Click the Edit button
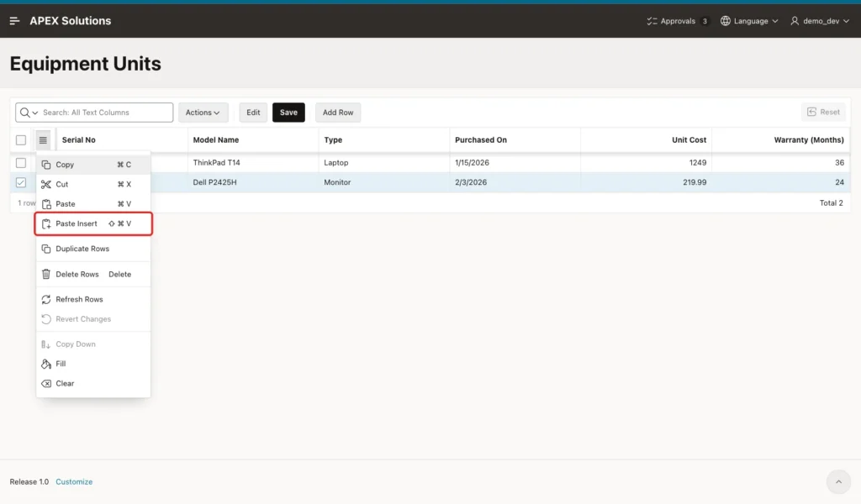This screenshot has height=504, width=861. pyautogui.click(x=253, y=113)
